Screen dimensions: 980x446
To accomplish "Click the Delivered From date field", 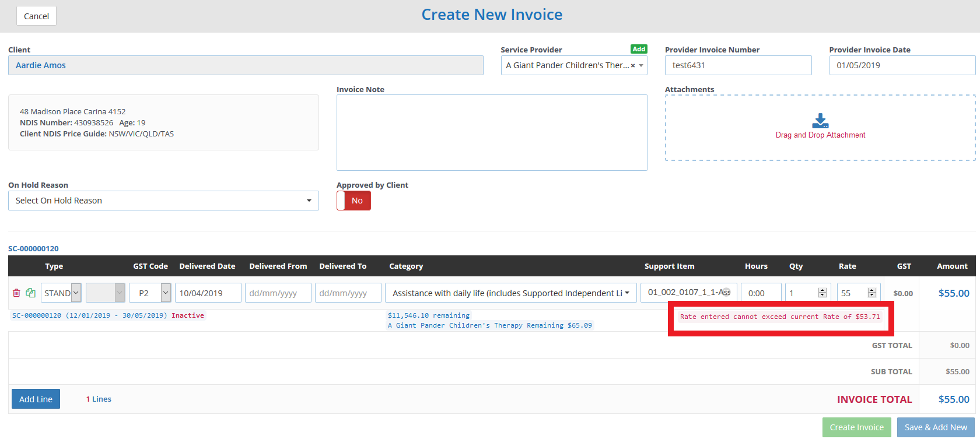I will click(278, 293).
